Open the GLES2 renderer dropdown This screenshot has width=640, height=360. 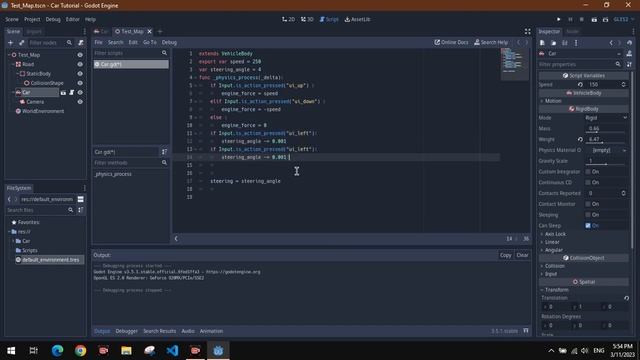coord(624,19)
